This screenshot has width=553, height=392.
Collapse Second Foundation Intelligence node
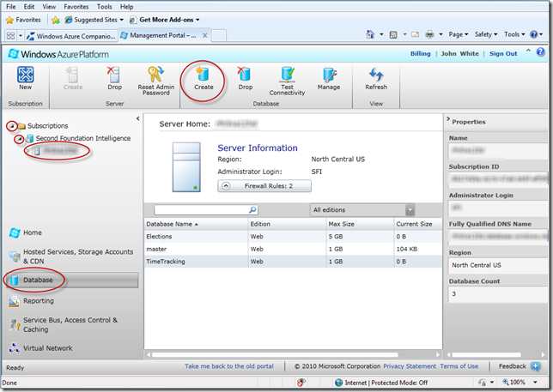click(x=20, y=139)
